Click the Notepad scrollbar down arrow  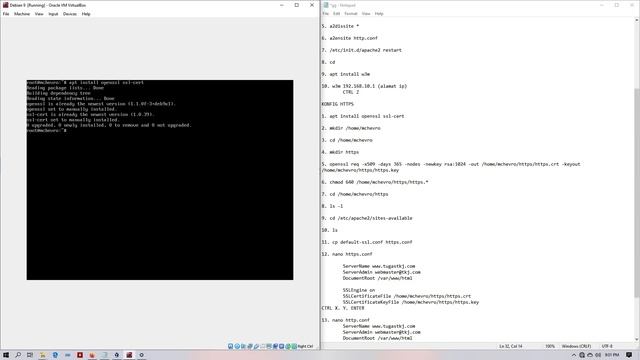637,339
